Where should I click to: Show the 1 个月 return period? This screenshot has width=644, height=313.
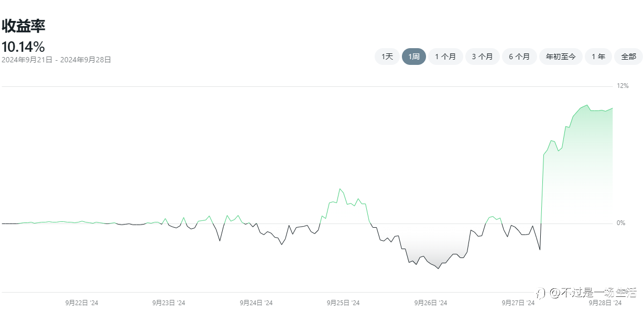(x=445, y=57)
